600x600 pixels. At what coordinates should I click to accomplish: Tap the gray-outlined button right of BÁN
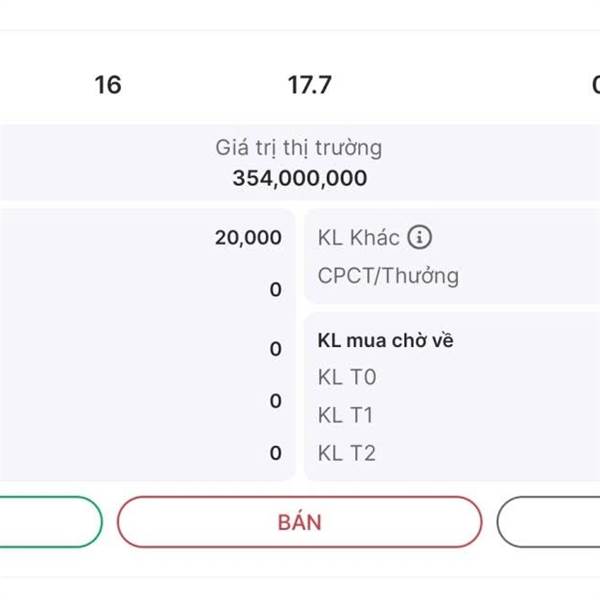point(548,522)
